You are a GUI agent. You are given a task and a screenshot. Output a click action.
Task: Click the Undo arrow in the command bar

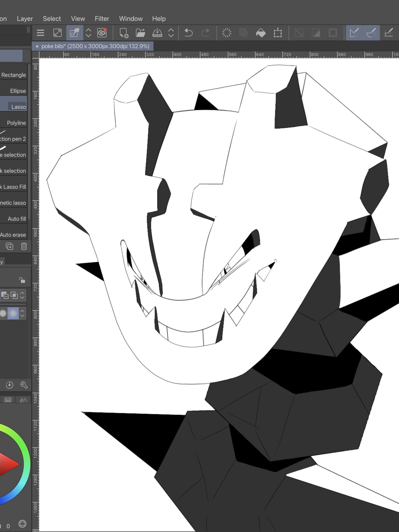pyautogui.click(x=188, y=33)
